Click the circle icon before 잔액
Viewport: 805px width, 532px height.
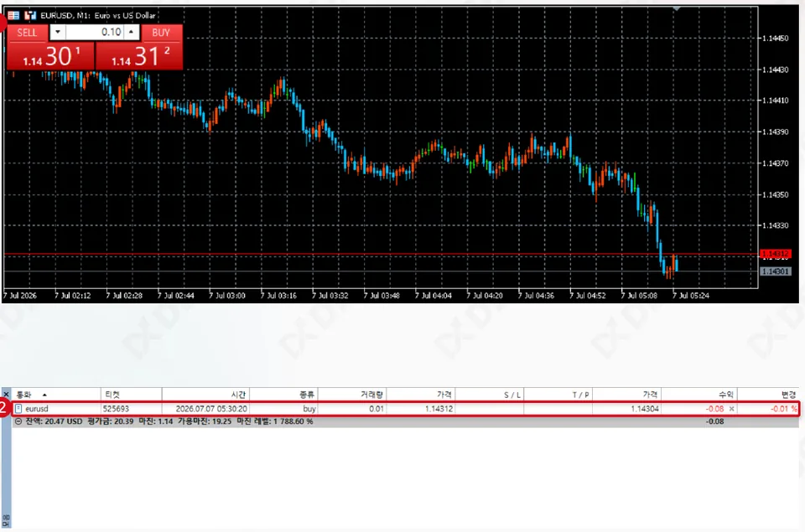(18, 421)
